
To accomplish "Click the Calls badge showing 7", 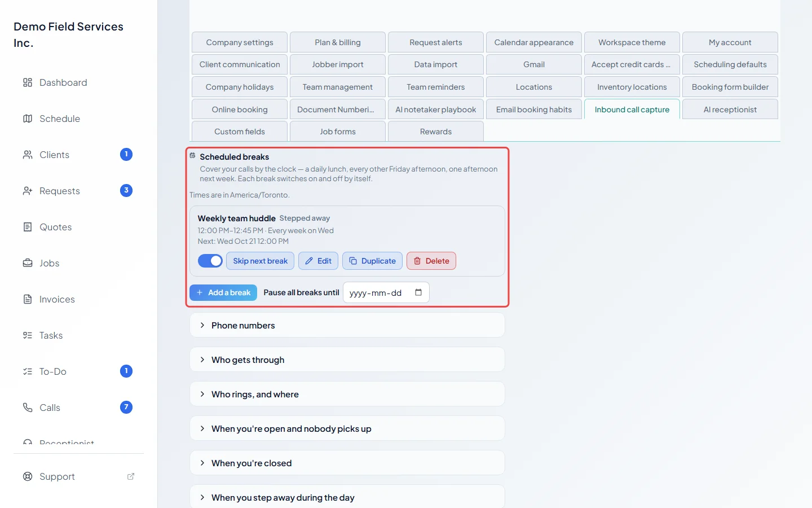I will point(126,408).
